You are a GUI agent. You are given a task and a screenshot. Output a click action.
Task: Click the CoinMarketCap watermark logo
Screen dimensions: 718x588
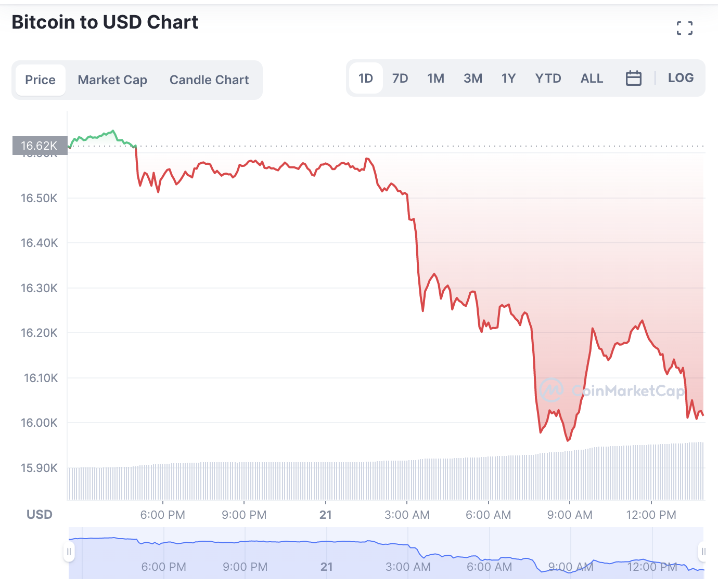pos(612,390)
